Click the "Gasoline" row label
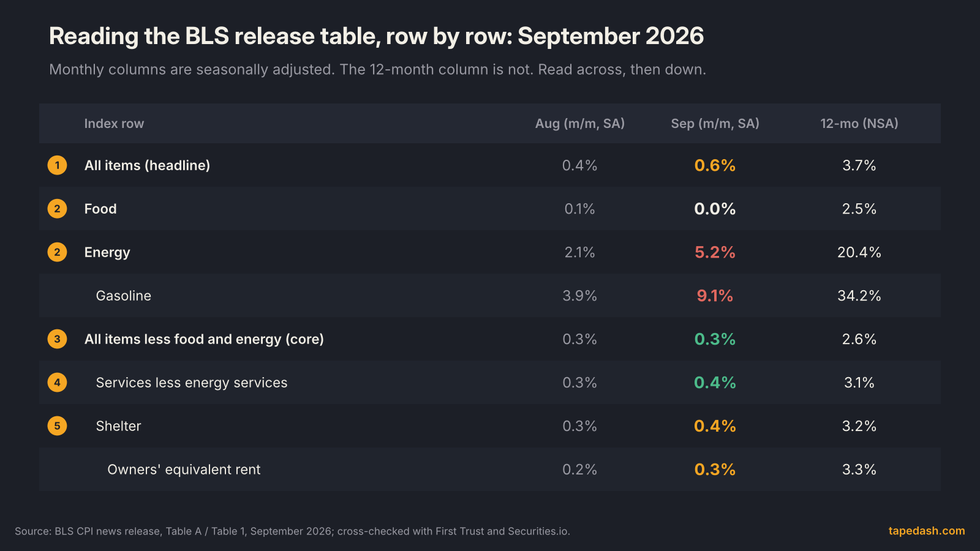 (124, 296)
